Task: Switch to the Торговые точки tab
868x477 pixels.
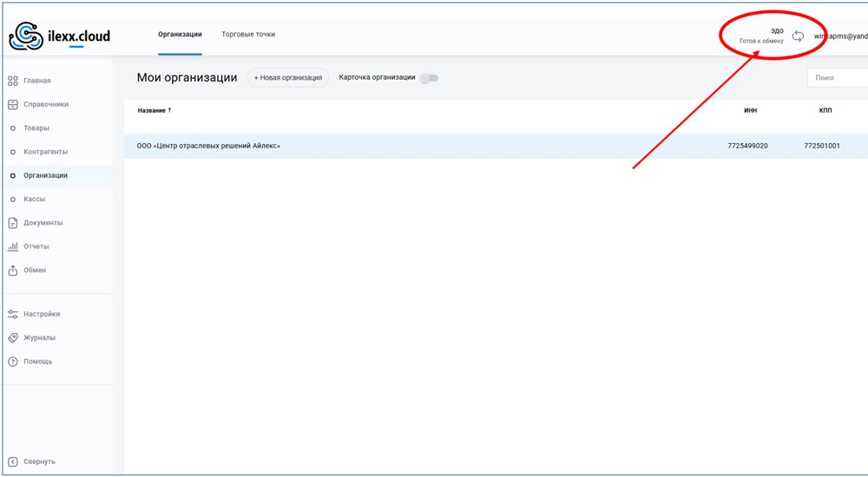Action: coord(248,35)
